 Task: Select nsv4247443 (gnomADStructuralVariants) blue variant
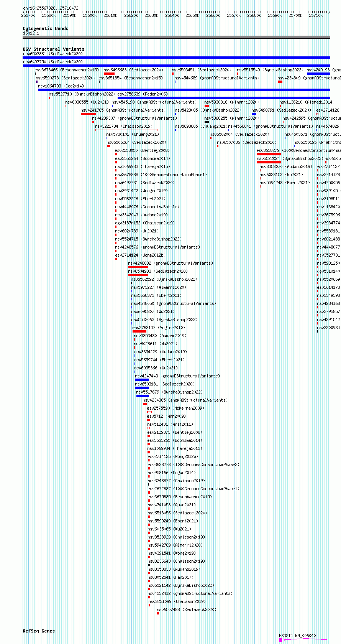142,380
